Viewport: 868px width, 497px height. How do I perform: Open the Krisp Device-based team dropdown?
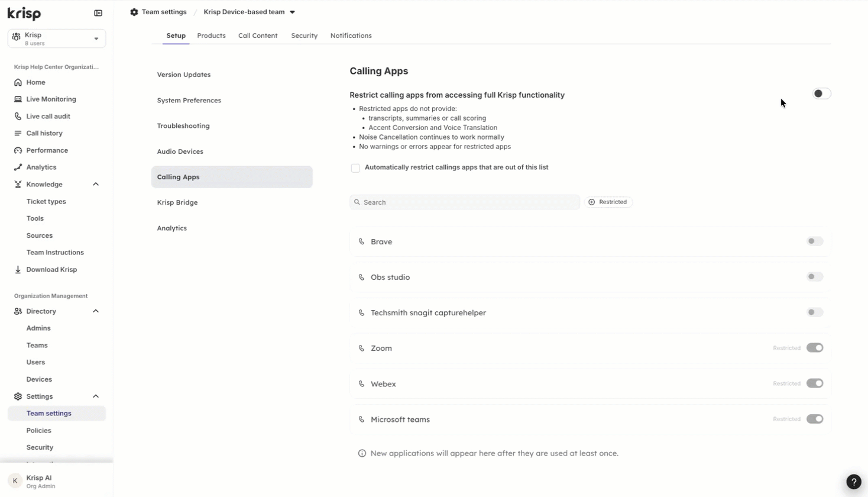[x=249, y=12]
